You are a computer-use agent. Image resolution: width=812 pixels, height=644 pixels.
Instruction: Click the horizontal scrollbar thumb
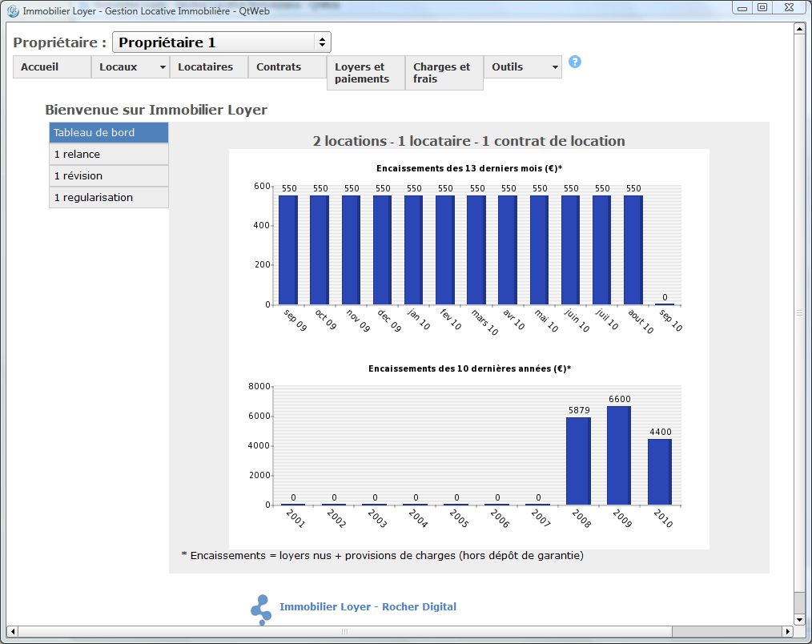345,631
